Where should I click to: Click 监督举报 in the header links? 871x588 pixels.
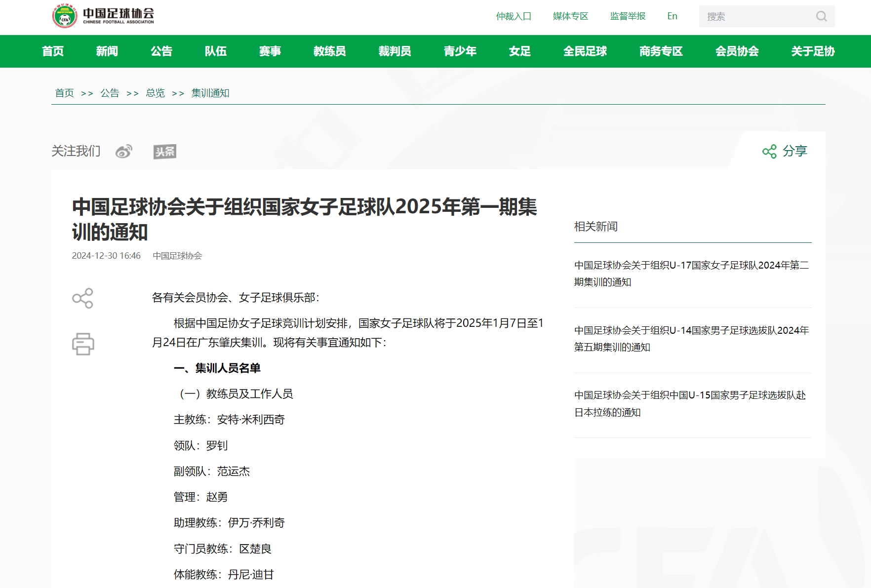tap(627, 16)
